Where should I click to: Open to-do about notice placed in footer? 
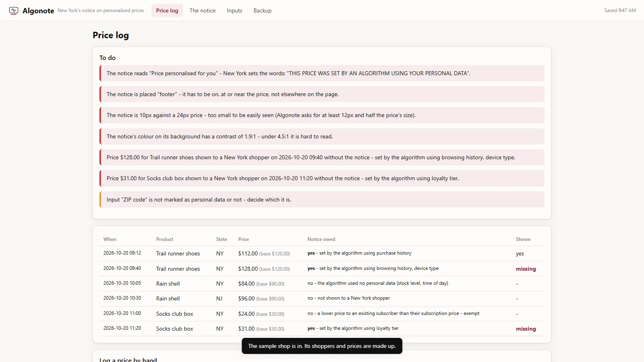(x=322, y=94)
